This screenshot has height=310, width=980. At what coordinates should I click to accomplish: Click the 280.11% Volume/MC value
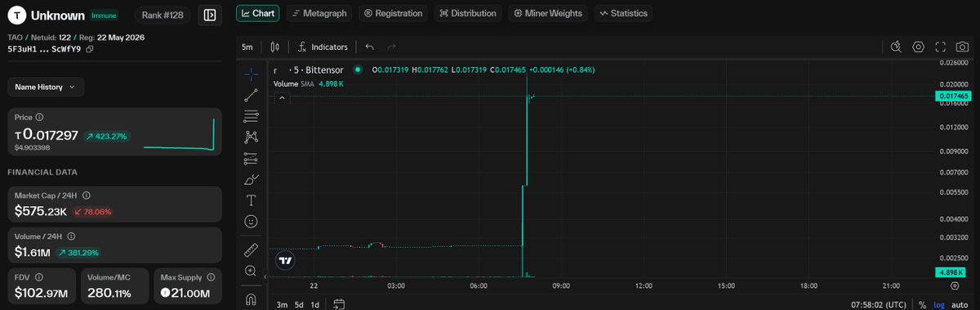click(x=109, y=293)
